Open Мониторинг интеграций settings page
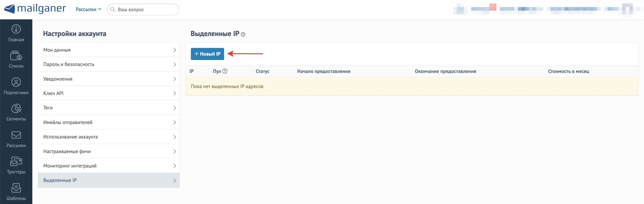This screenshot has height=204, width=644. tap(109, 166)
